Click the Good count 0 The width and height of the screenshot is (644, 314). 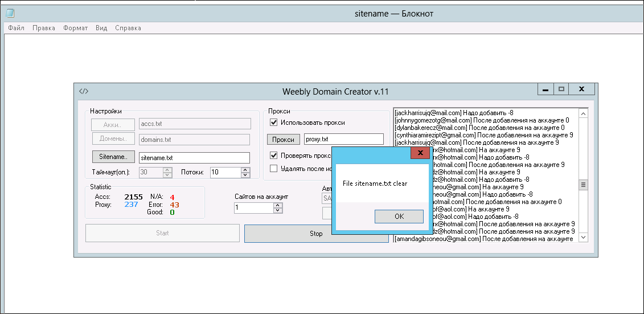[x=172, y=212]
